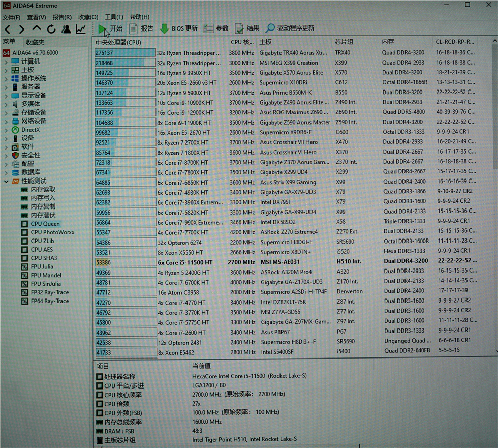Image resolution: width=498 pixels, height=448 pixels.
Task: Select the 设备 devices icon
Action: [x=15, y=138]
